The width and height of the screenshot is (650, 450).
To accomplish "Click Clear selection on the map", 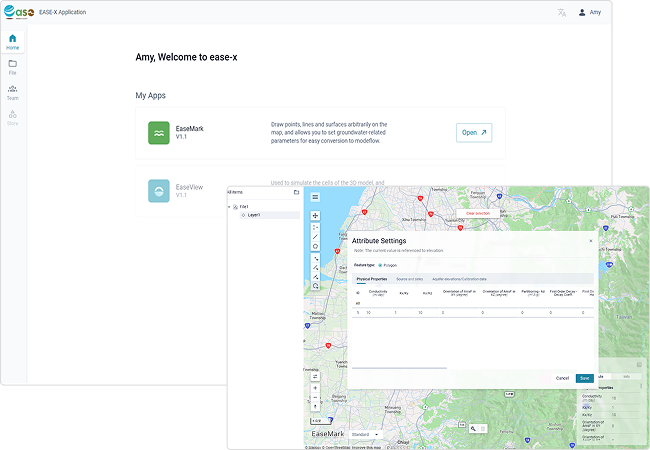I will tap(478, 213).
